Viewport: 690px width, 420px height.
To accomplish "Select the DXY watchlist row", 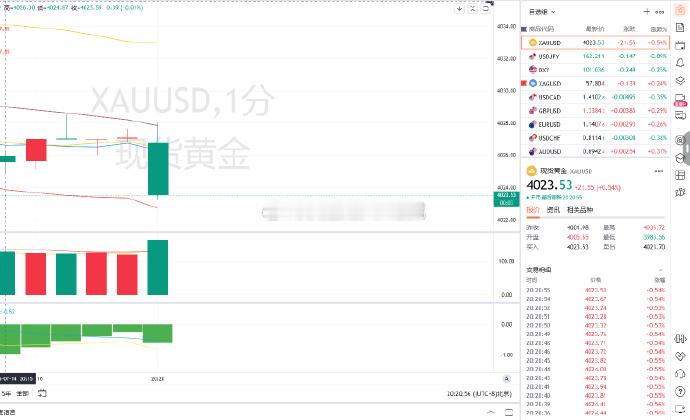I will click(x=595, y=70).
